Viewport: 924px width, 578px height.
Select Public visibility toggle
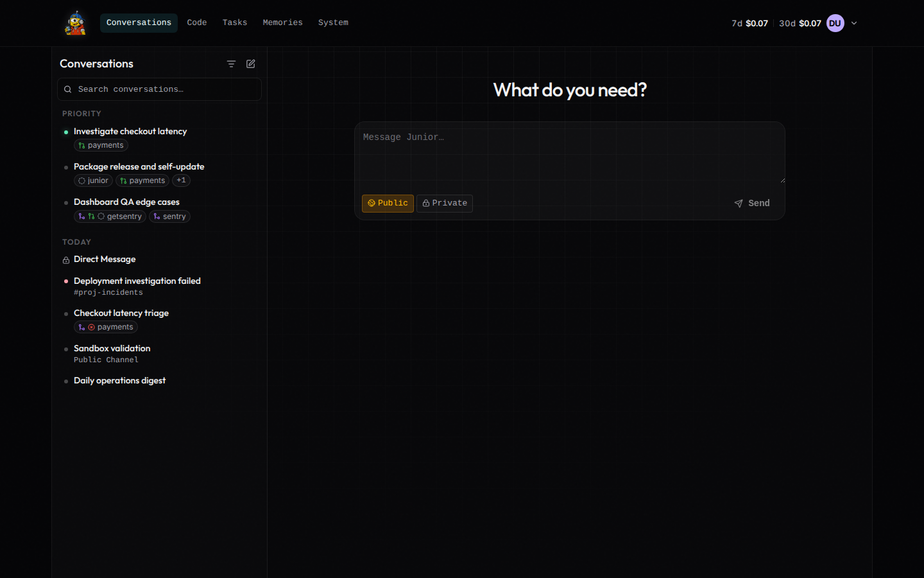(x=388, y=203)
